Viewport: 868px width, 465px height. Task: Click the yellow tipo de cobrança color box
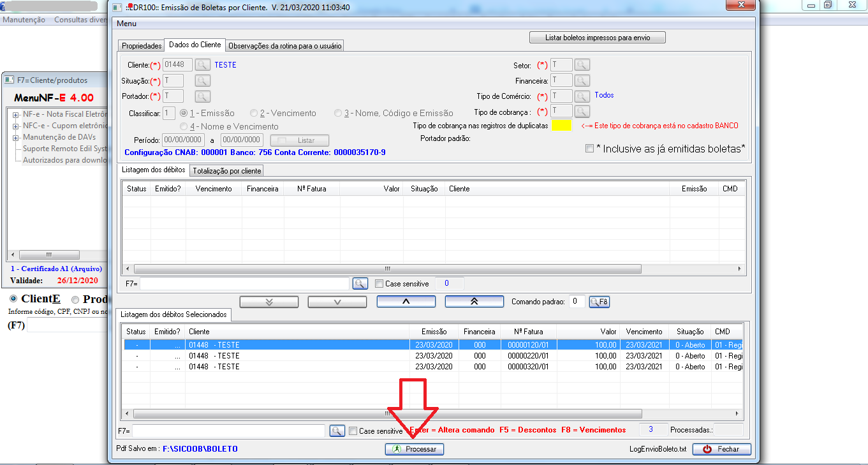click(x=561, y=126)
